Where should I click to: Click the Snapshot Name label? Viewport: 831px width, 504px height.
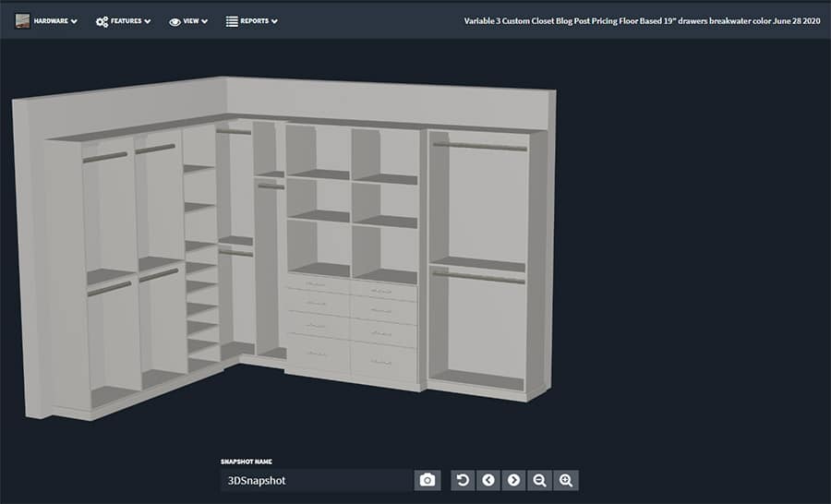point(247,462)
